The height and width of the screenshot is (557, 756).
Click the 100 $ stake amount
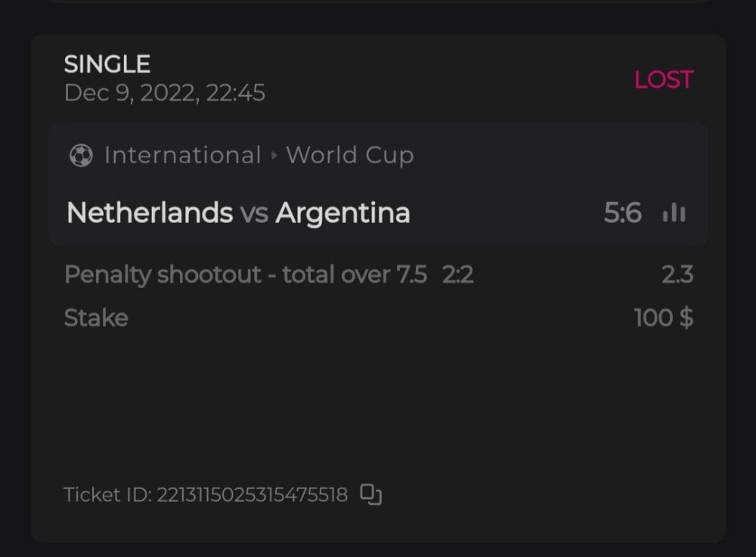(x=663, y=317)
